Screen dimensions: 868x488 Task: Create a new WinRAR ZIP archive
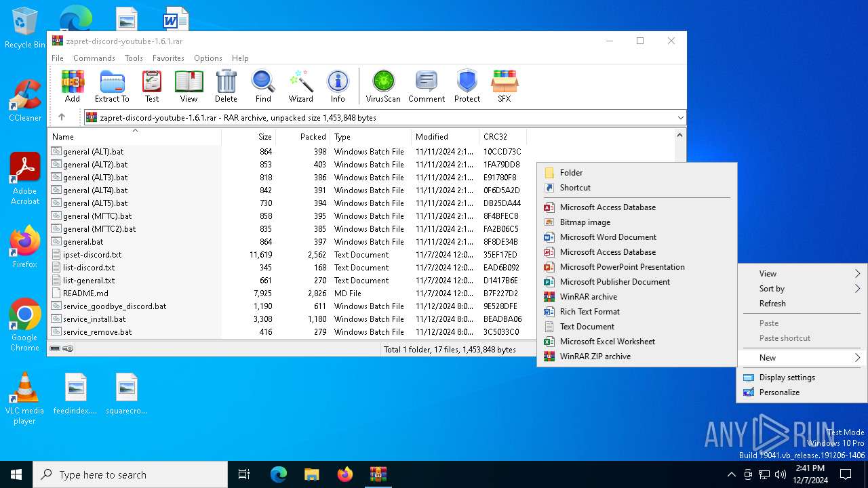pyautogui.click(x=637, y=357)
